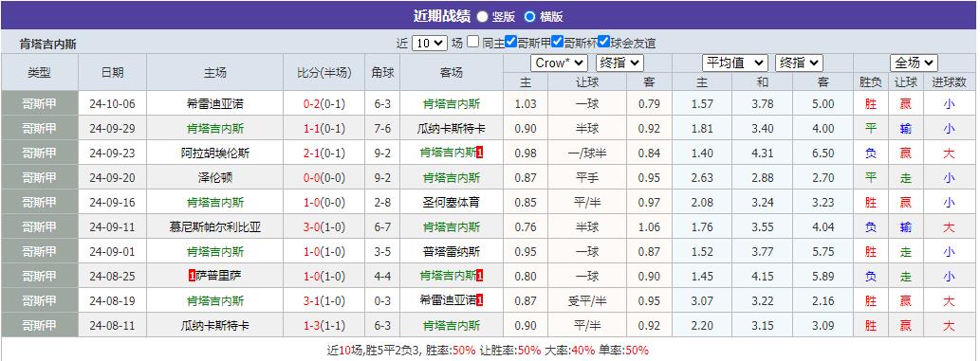Uncheck the 哥斯甲 checkbox
Image resolution: width=980 pixels, height=361 pixels.
pyautogui.click(x=511, y=42)
